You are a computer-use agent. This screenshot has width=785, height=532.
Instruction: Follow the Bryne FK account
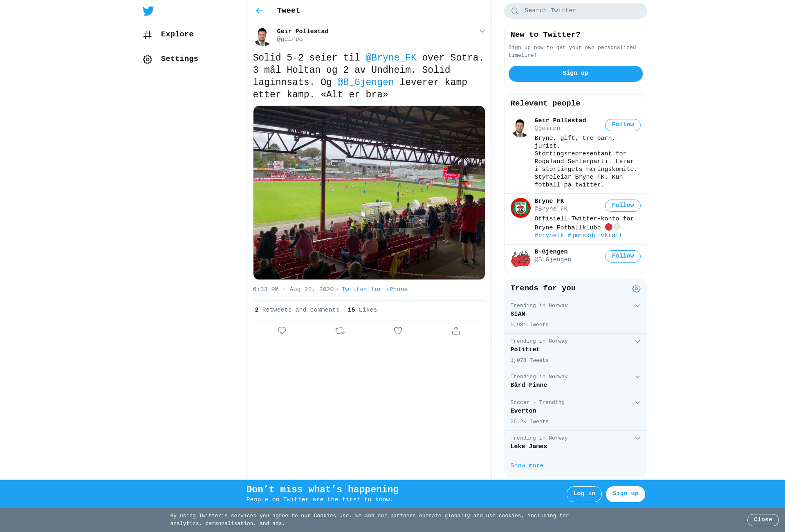623,205
